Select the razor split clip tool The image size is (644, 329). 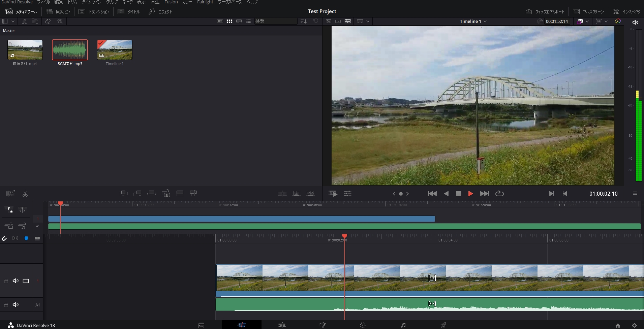pos(25,194)
